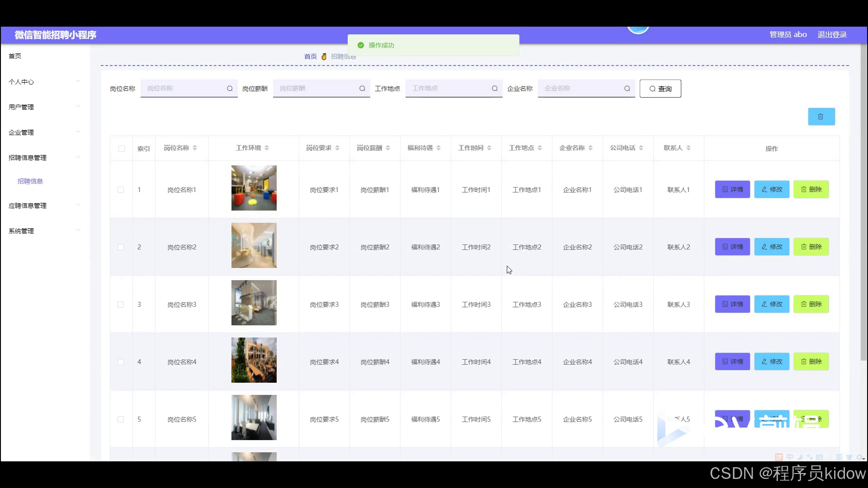Check the checkbox for row 岗位名称5
The image size is (868, 488).
pos(121,419)
